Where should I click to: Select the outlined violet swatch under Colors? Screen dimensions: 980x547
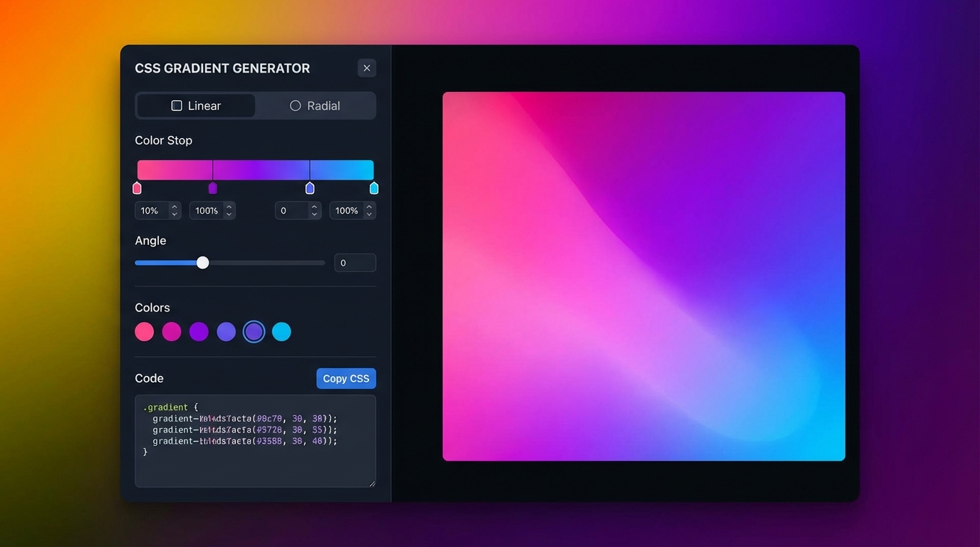(x=254, y=331)
